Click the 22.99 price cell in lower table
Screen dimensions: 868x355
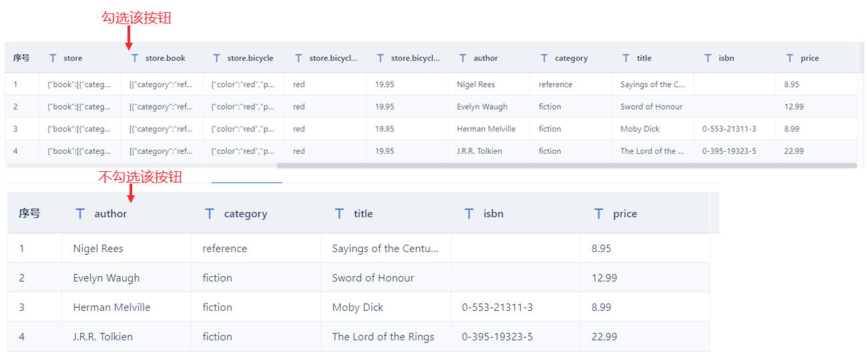pos(604,337)
